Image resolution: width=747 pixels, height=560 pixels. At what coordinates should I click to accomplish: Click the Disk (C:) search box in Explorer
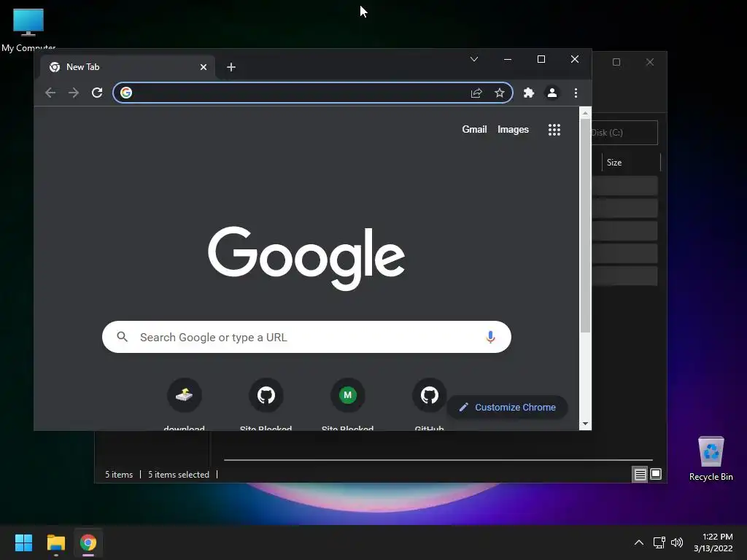(624, 133)
